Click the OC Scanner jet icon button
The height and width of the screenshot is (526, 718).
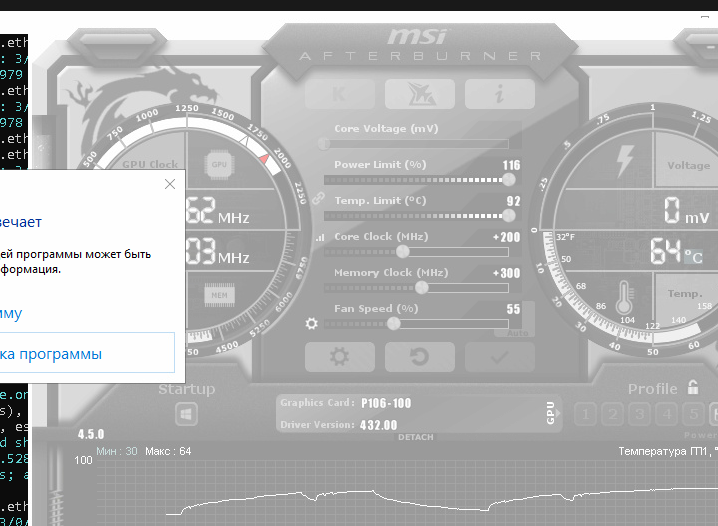click(420, 94)
